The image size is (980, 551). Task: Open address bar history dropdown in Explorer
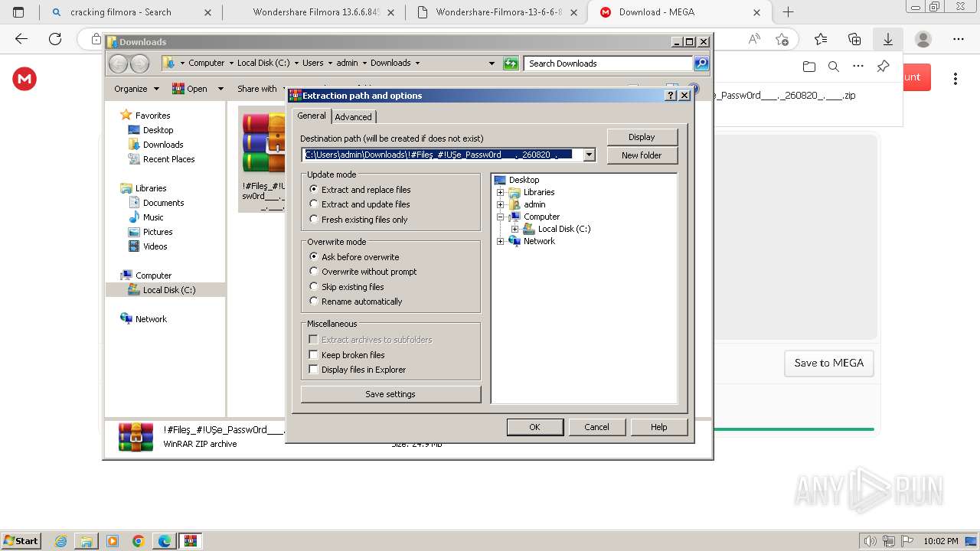click(x=492, y=64)
